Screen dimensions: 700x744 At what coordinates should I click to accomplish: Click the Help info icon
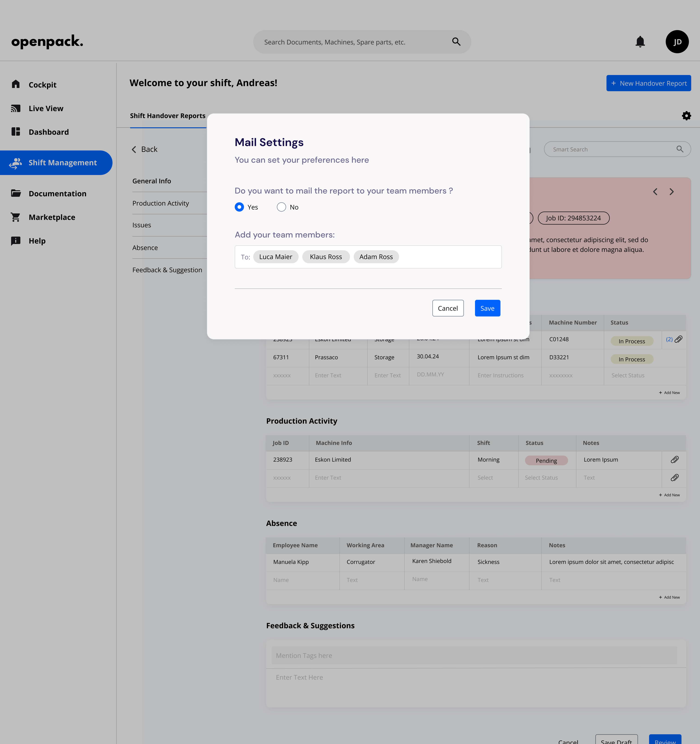click(x=16, y=241)
